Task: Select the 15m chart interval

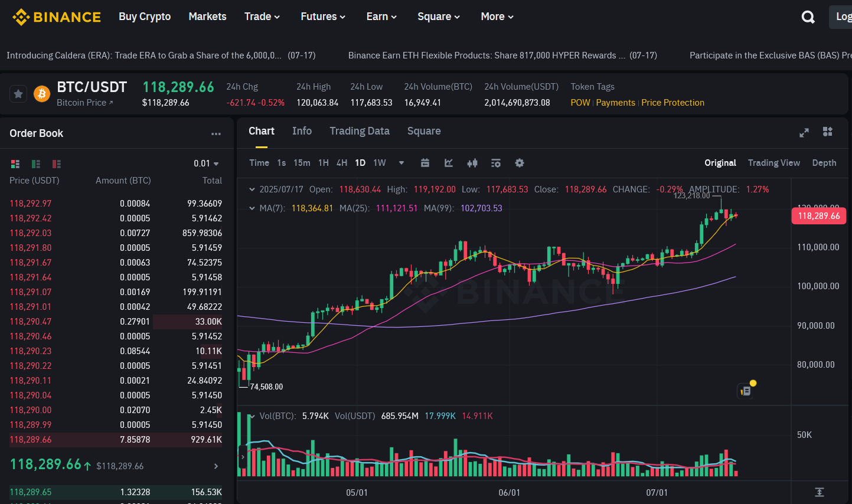Action: tap(302, 163)
